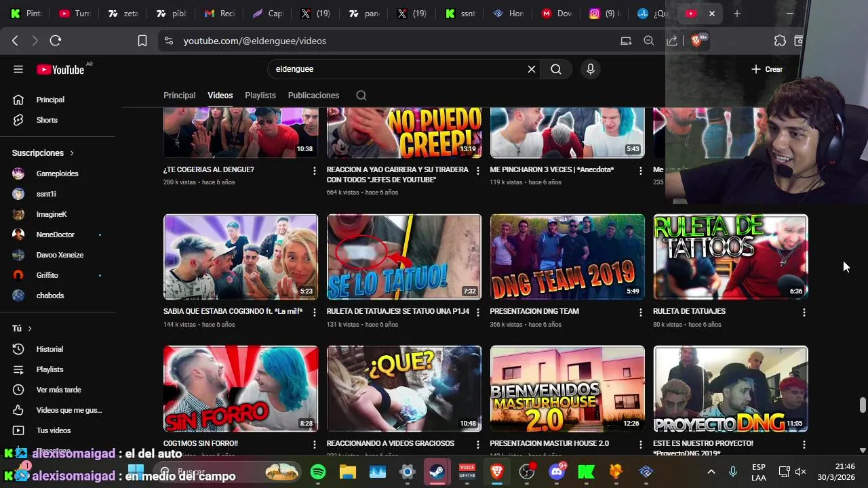Expand the Suscripciones section
The image size is (868, 488).
tap(43, 153)
